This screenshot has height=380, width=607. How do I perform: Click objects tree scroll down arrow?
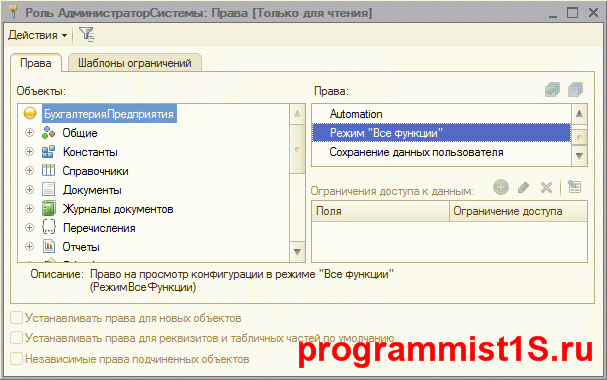(x=297, y=252)
